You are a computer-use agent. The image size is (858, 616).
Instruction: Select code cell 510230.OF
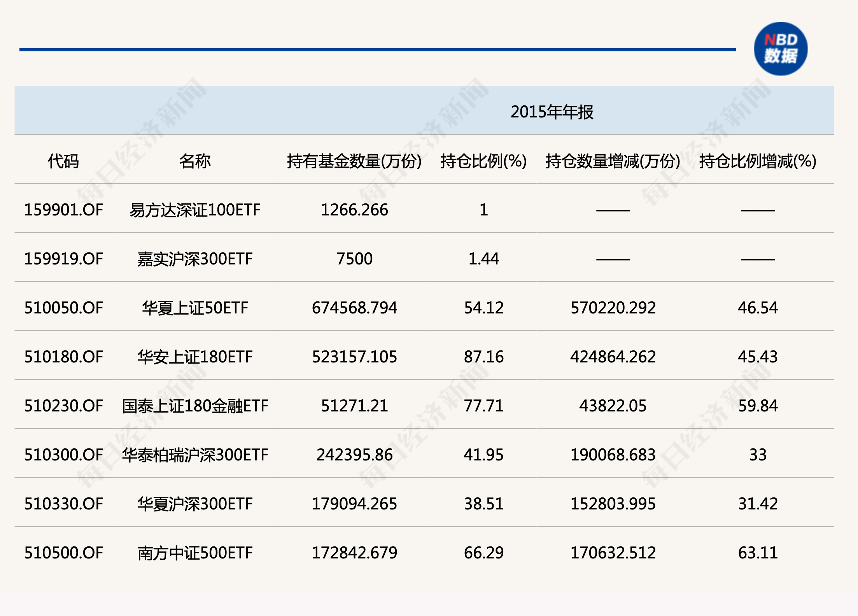[x=63, y=406]
